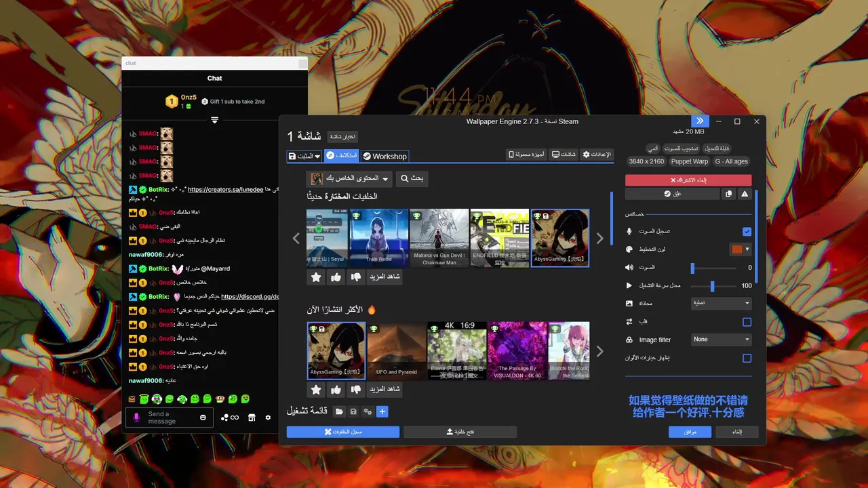Image resolution: width=868 pixels, height=488 pixels.
Task: Save playlist with the floppy disk icon
Action: click(353, 411)
